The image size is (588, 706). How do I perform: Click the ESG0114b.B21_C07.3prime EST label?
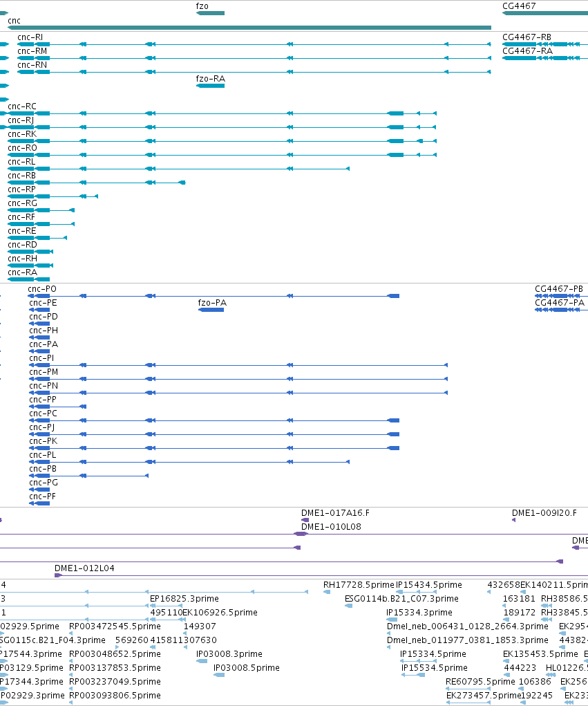pyautogui.click(x=401, y=598)
